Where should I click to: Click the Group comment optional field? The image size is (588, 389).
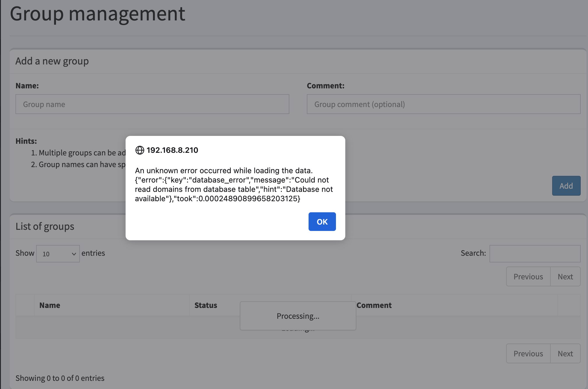point(443,104)
